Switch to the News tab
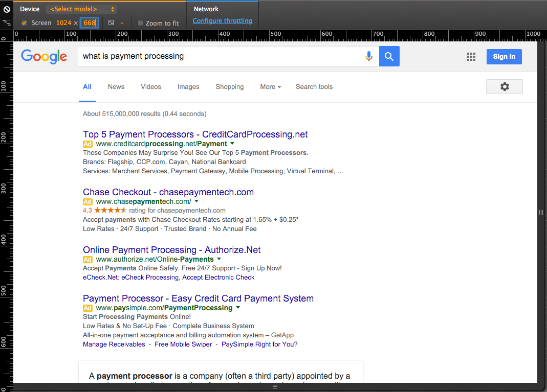 click(x=116, y=87)
